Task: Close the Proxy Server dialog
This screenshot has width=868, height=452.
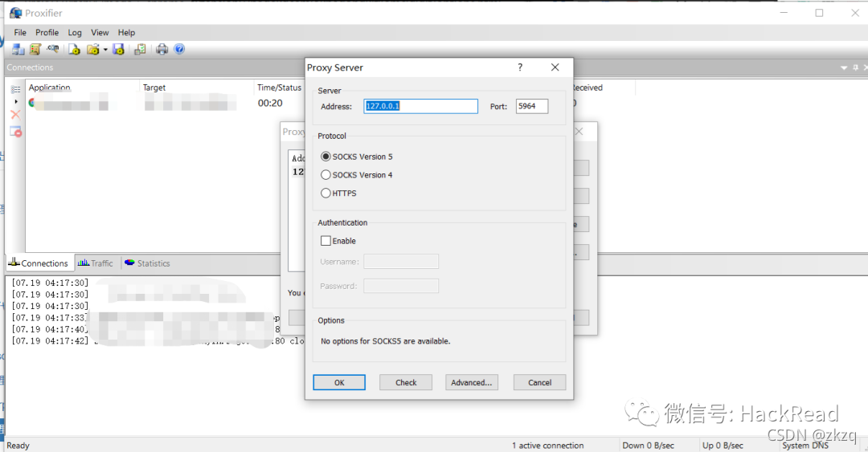Action: (555, 67)
